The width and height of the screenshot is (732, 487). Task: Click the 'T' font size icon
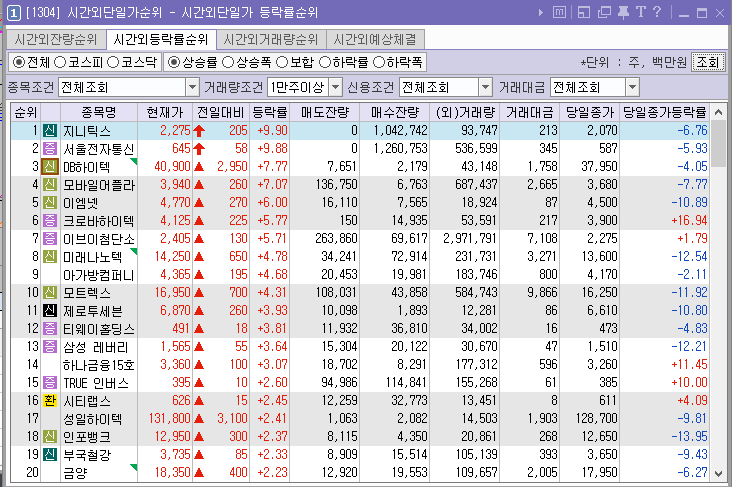coord(640,12)
